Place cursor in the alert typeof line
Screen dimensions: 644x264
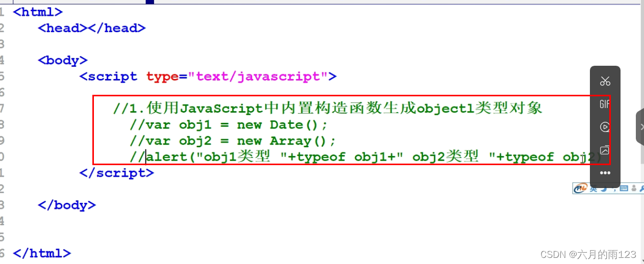[366, 157]
